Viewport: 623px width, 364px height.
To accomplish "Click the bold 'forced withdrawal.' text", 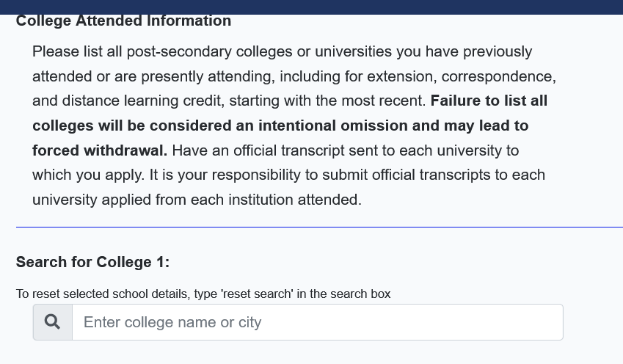I will coord(100,150).
